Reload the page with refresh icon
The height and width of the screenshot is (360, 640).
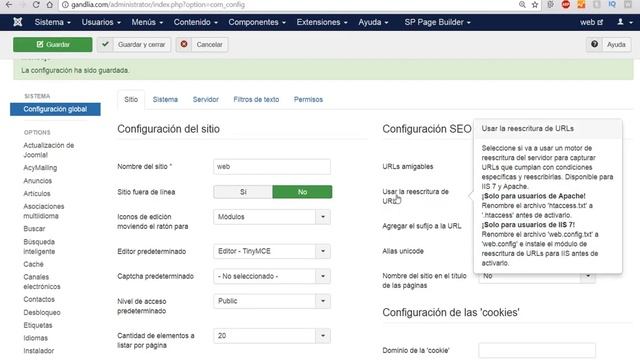tap(36, 5)
